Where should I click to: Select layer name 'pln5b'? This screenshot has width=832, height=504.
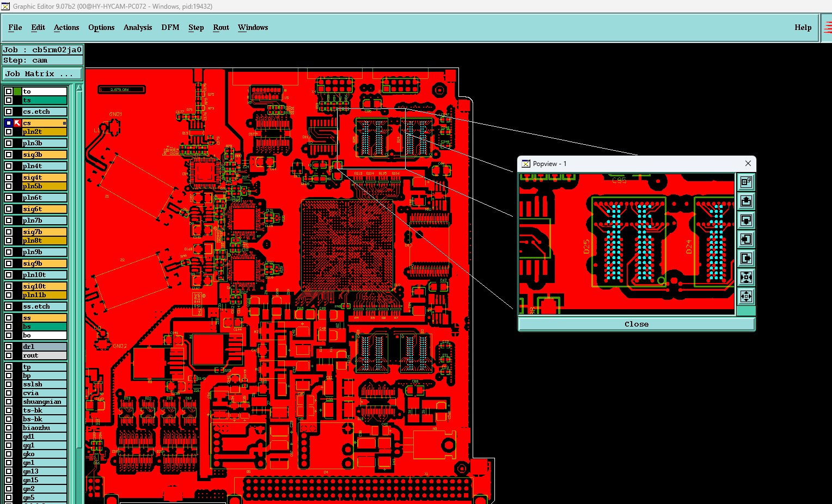[x=45, y=186]
